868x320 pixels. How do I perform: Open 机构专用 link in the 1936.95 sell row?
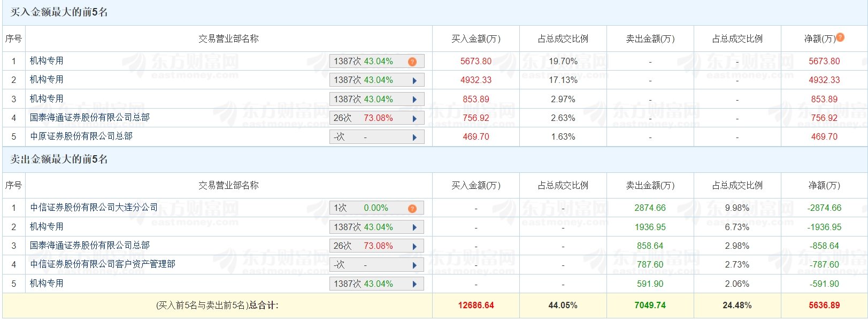(x=47, y=227)
